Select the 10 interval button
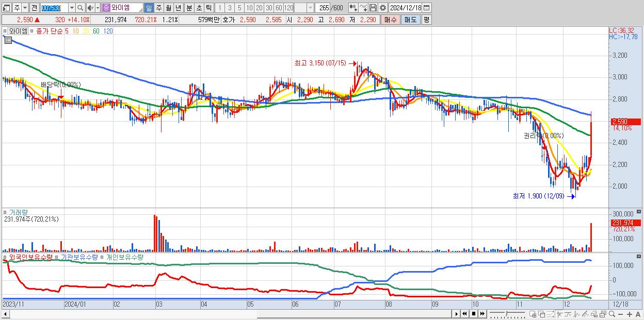This screenshot has width=644, height=320. [x=249, y=8]
